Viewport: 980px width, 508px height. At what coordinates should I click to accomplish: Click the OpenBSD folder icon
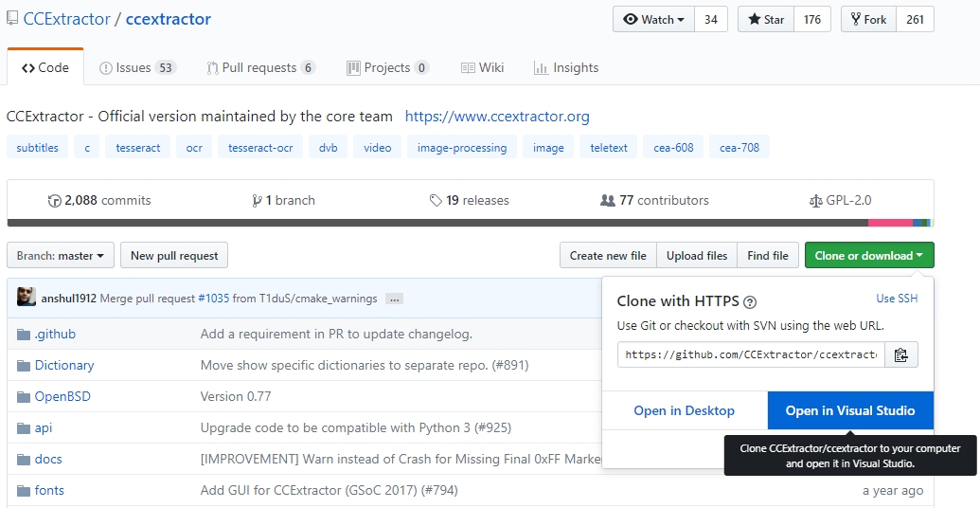tap(24, 397)
